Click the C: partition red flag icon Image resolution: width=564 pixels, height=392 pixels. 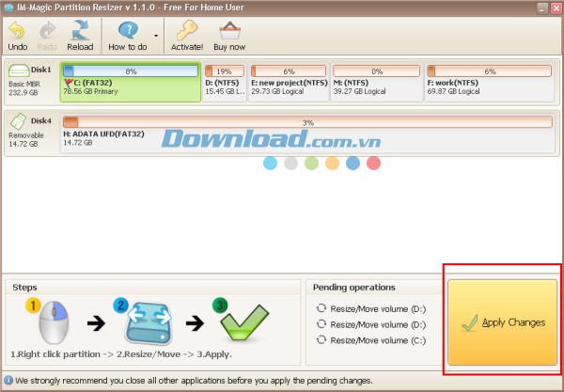point(69,83)
